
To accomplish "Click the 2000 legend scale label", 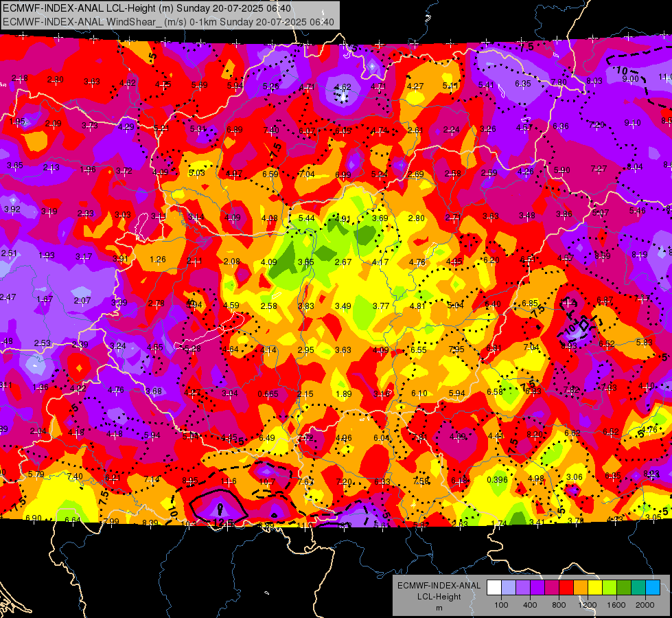I will 645,605.
